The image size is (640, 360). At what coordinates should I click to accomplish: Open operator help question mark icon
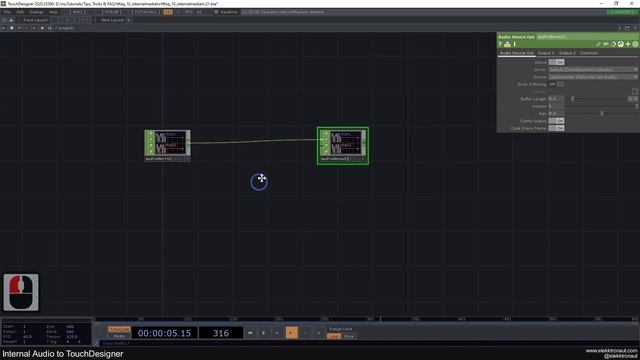[500, 44]
